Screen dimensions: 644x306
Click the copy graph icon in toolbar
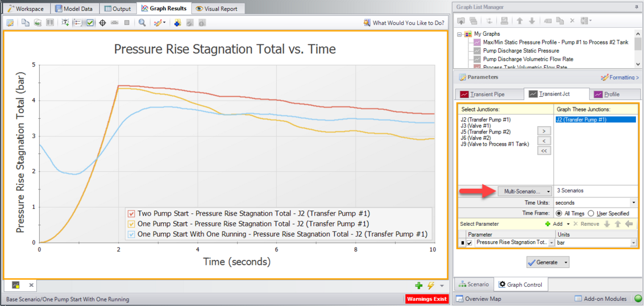[26, 23]
